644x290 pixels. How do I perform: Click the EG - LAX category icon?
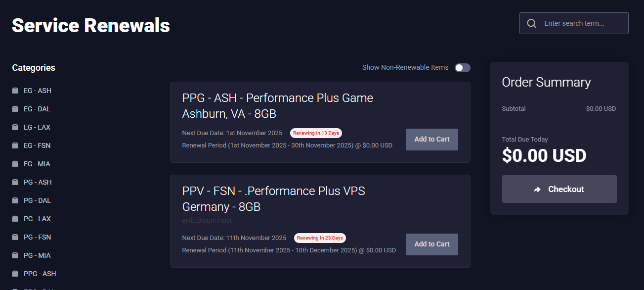15,127
